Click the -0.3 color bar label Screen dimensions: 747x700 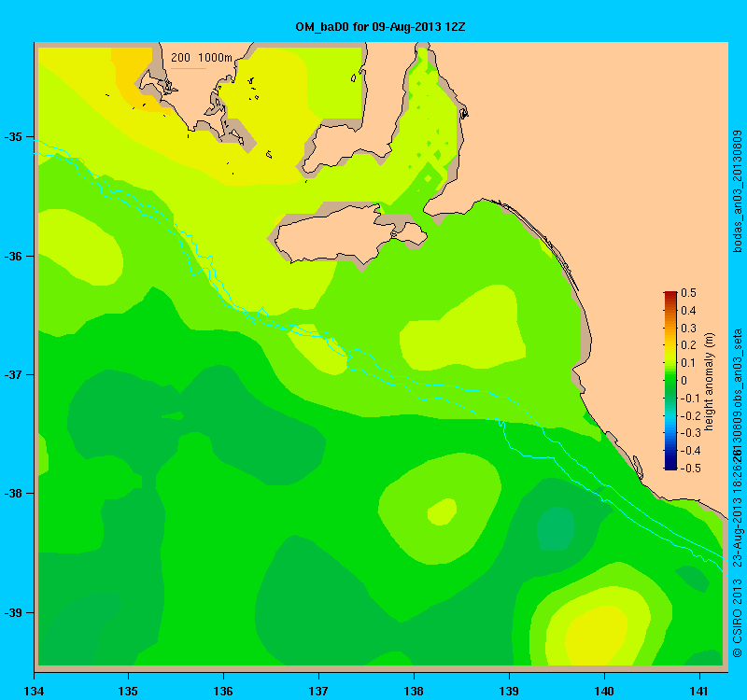(689, 433)
